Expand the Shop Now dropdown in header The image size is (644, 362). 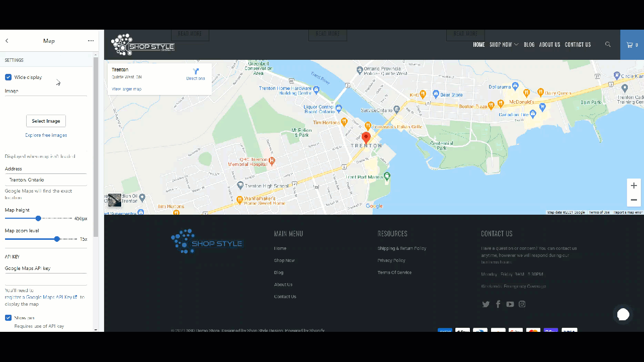tap(504, 45)
